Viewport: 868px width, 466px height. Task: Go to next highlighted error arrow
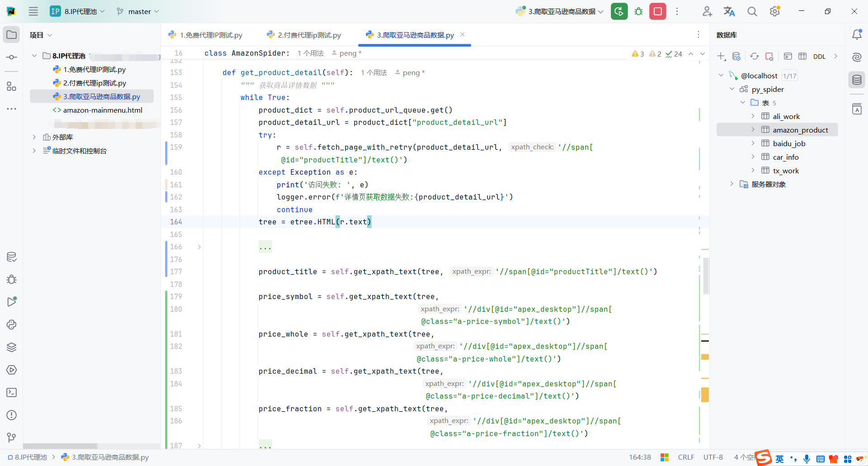[703, 53]
